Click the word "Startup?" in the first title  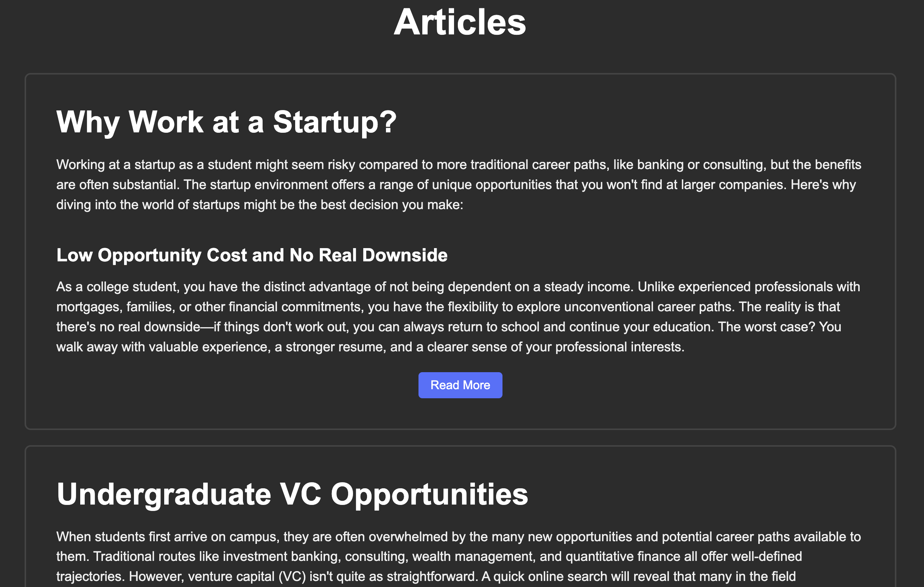click(x=334, y=122)
